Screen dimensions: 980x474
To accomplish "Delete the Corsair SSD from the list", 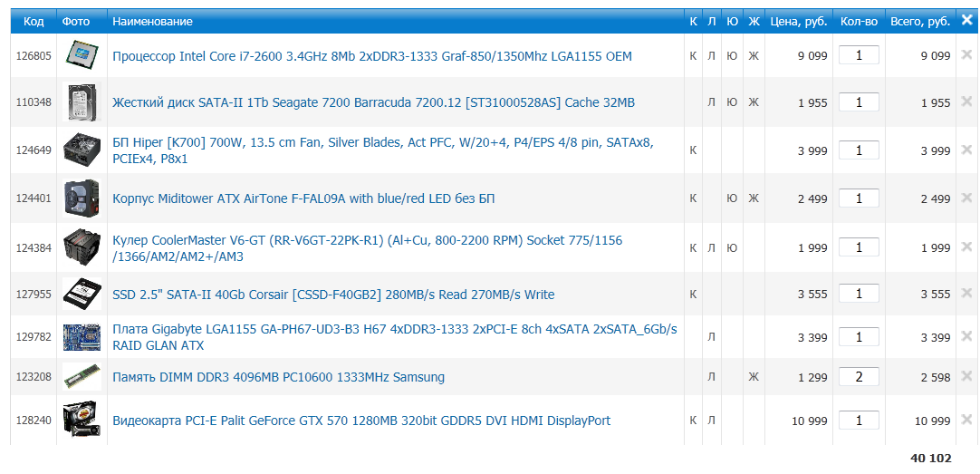I will tap(966, 294).
